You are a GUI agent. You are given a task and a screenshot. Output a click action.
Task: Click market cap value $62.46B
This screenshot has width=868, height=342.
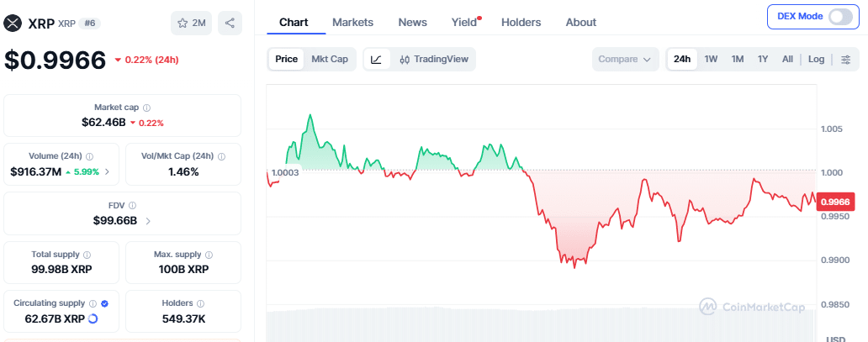coord(103,123)
